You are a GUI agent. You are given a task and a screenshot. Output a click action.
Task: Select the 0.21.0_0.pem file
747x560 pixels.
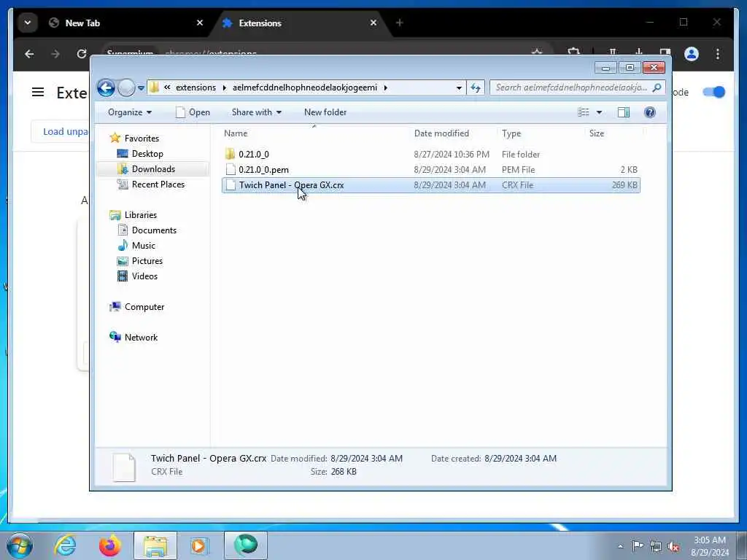click(263, 170)
